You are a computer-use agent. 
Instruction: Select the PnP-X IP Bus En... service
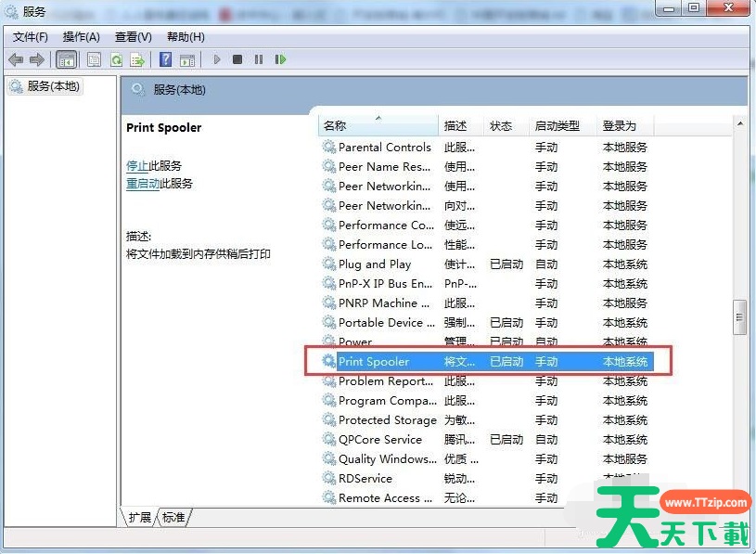pos(385,284)
